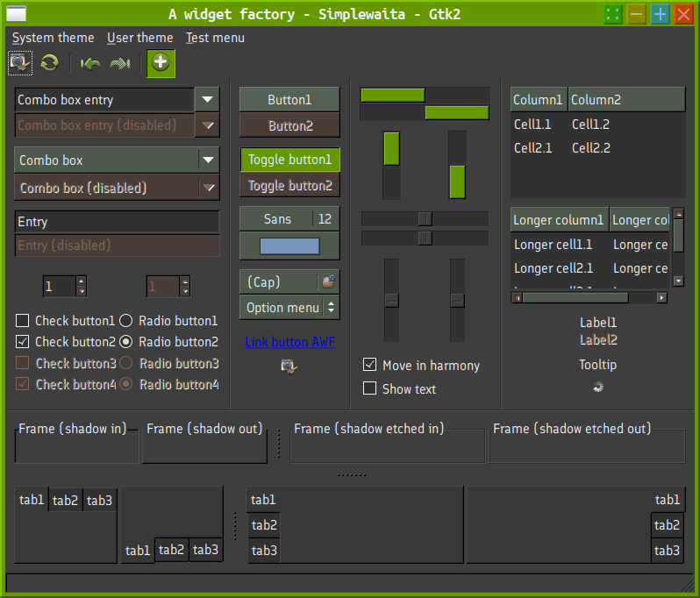The width and height of the screenshot is (700, 598).
Task: Open the User theme menu
Action: [140, 38]
